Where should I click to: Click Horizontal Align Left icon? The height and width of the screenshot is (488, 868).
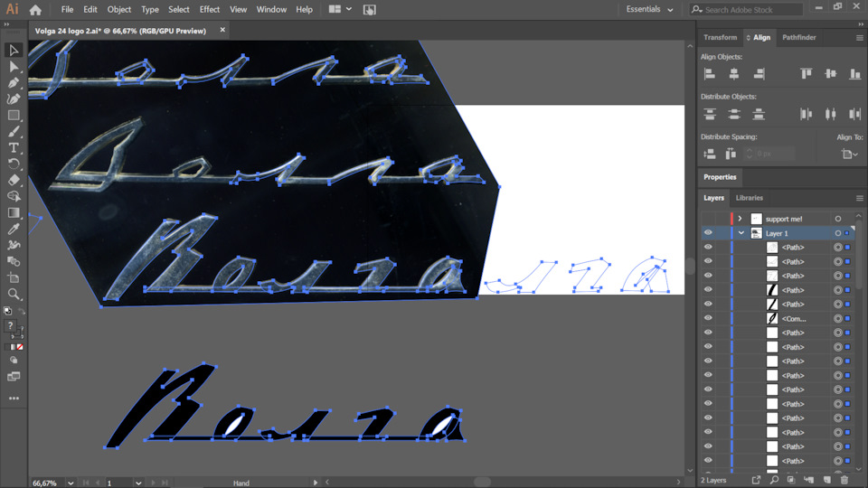[709, 73]
